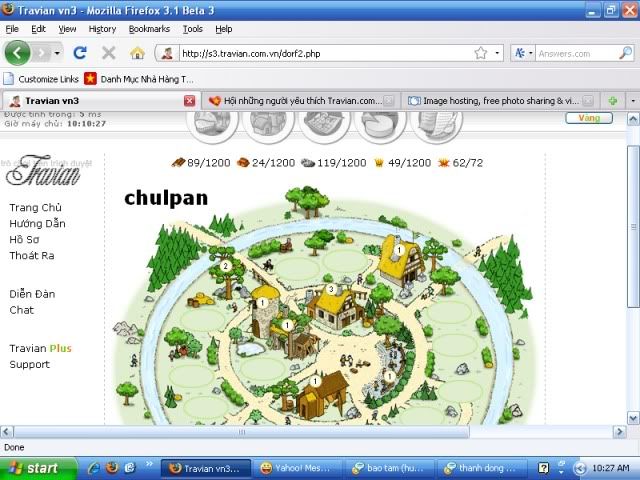
Task: Open the Chat link
Action: [22, 310]
